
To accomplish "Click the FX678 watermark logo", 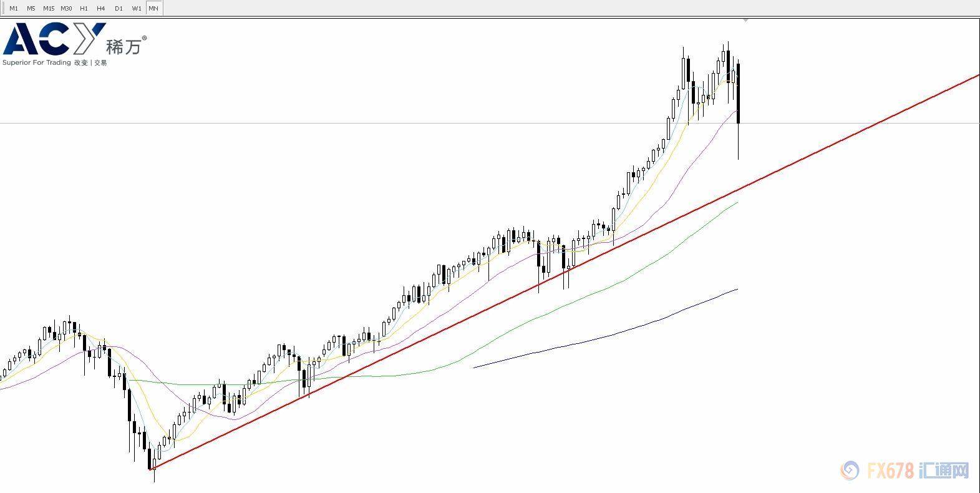I will [x=905, y=471].
